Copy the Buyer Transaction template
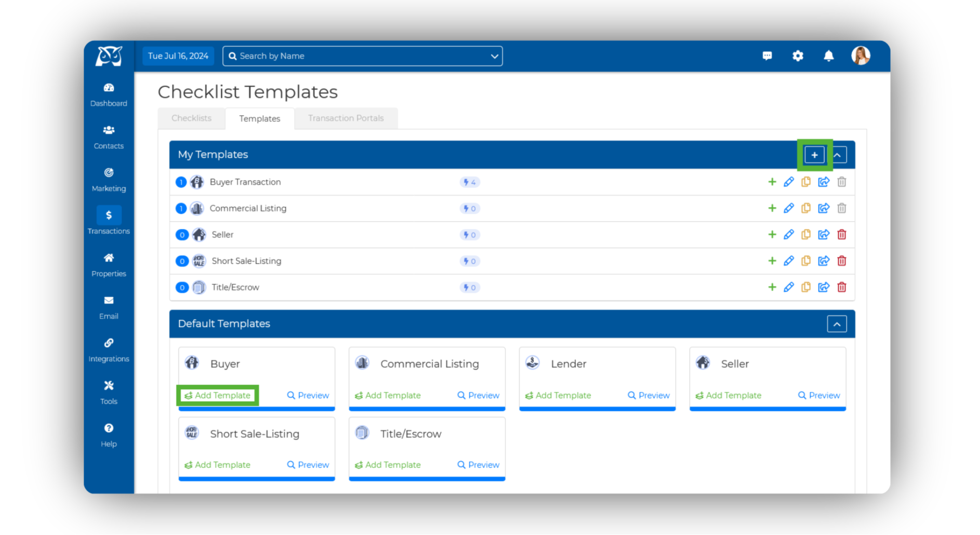Screen dimensions: 980x535 click(806, 182)
